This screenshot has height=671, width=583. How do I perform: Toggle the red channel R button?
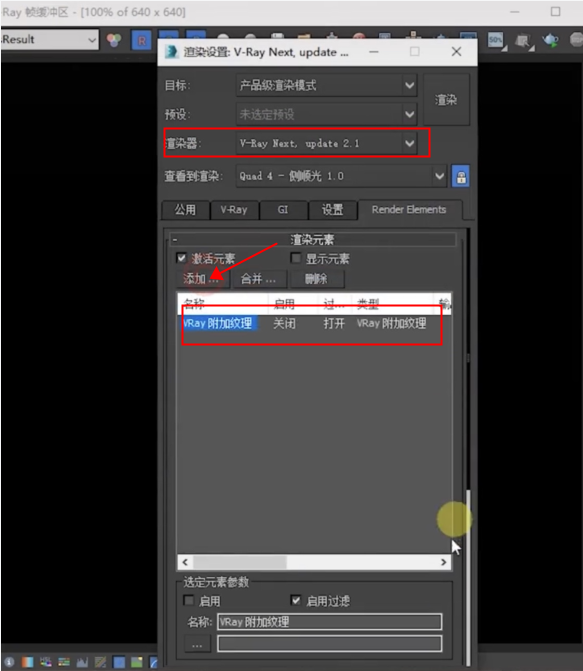[142, 40]
